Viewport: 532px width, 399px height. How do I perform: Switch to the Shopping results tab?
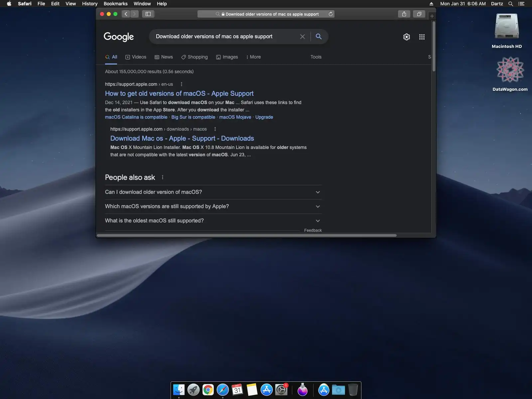pos(195,57)
